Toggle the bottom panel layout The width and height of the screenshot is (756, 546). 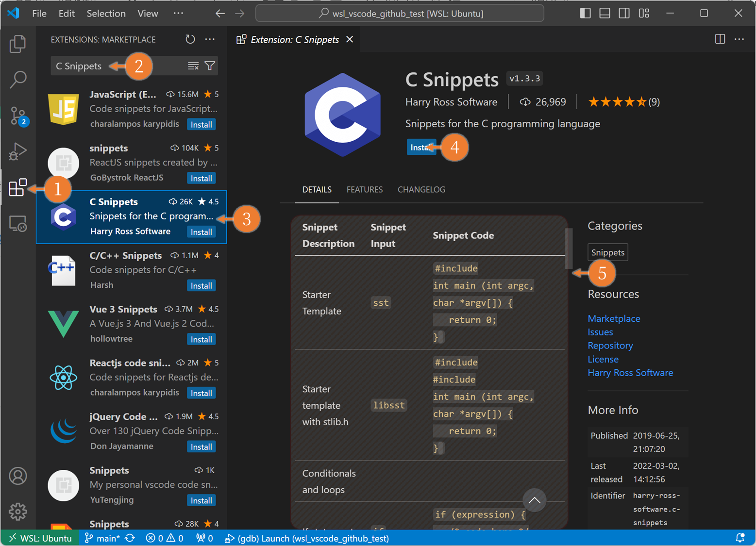[x=605, y=14]
